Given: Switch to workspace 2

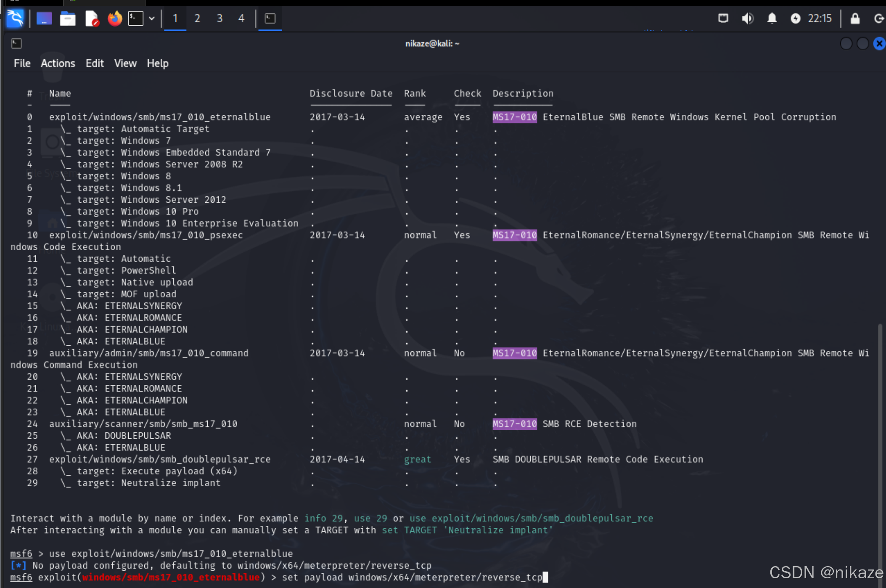Looking at the screenshot, I should pyautogui.click(x=197, y=19).
